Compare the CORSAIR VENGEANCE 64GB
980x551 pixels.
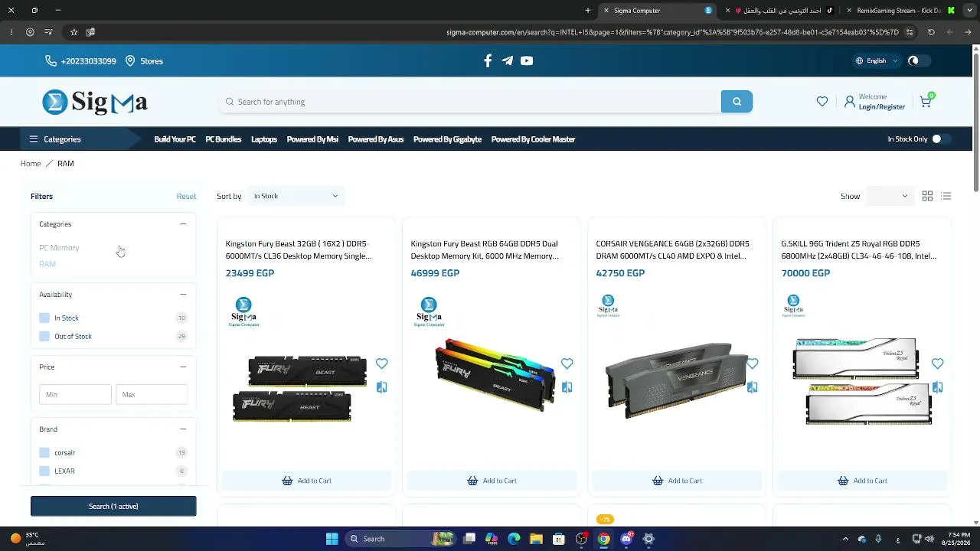[x=752, y=387]
